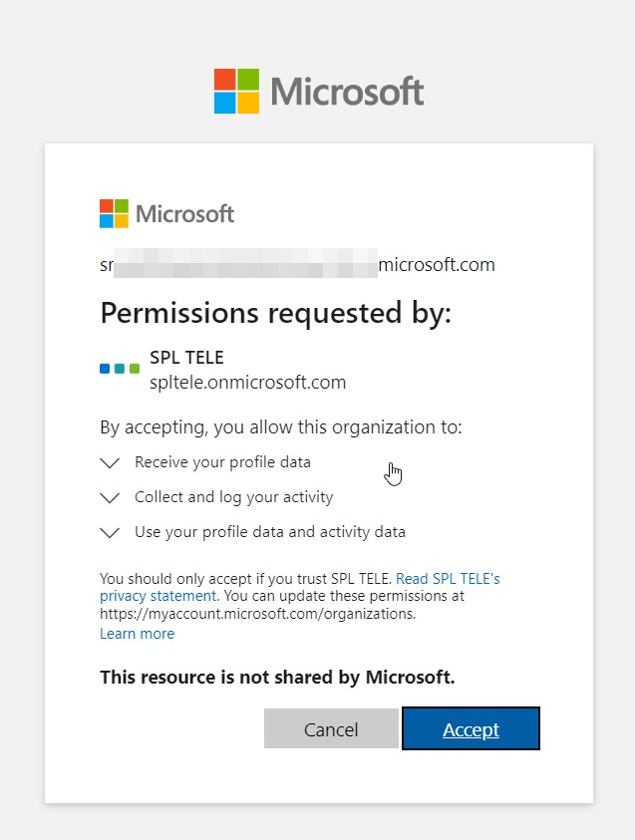Click the large Microsoft wordmark text at top
This screenshot has width=635, height=840.
347,91
